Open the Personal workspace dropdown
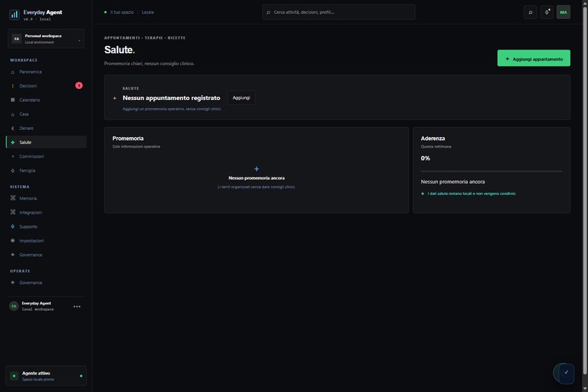The width and height of the screenshot is (588, 392). (46, 39)
